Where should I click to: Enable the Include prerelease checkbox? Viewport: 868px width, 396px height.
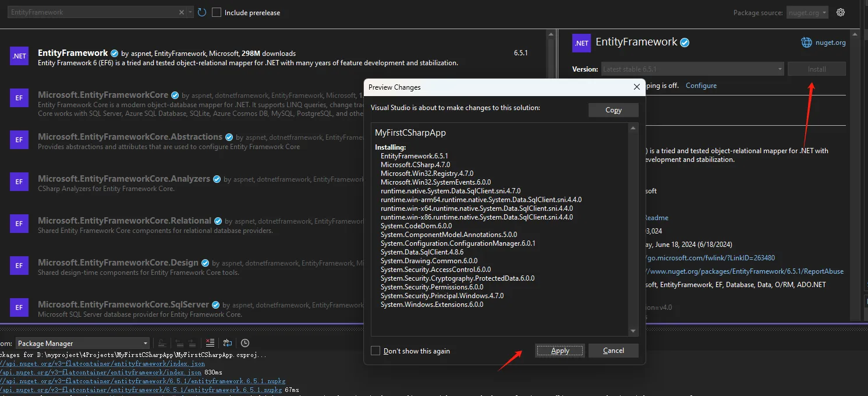point(217,12)
